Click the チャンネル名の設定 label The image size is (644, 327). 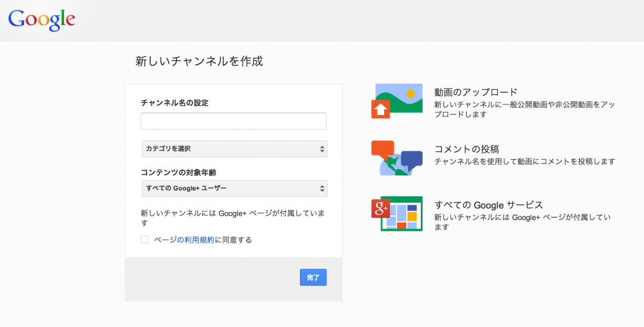pyautogui.click(x=175, y=103)
